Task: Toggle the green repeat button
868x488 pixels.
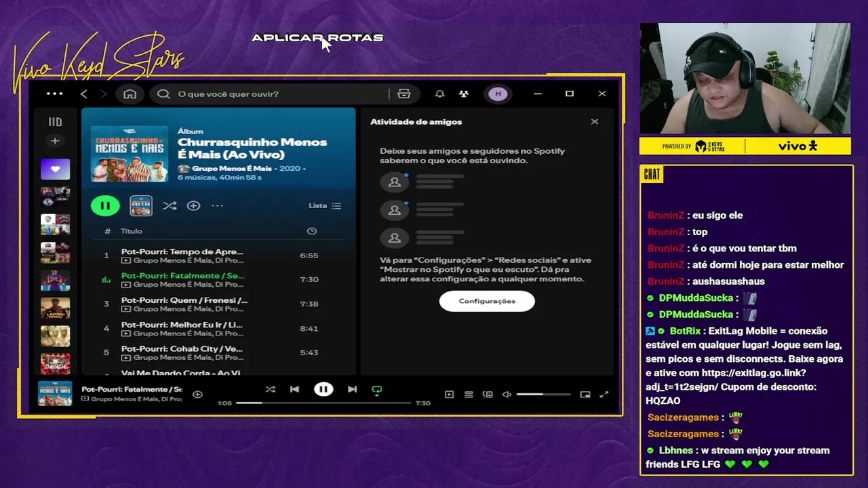Action: (x=377, y=390)
